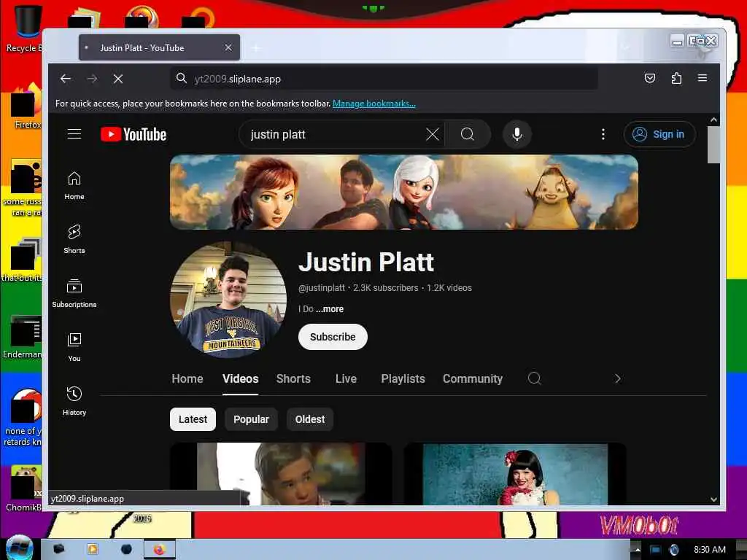Open the Firefox desktop shortcut
The image size is (747, 560).
point(25,106)
